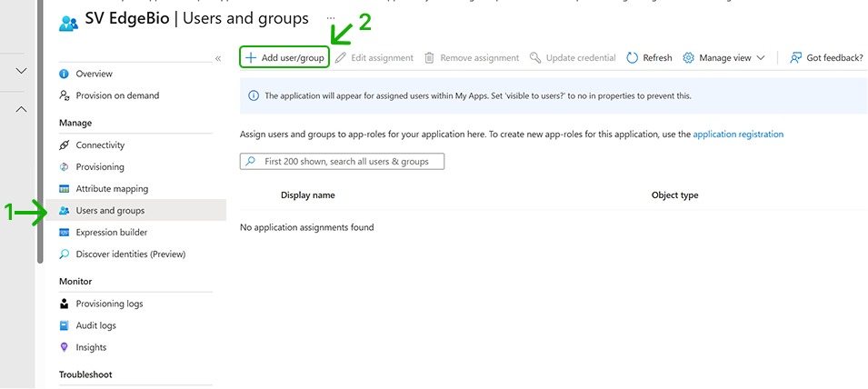Click the up chevron in left rail
The image size is (868, 389).
point(21,110)
